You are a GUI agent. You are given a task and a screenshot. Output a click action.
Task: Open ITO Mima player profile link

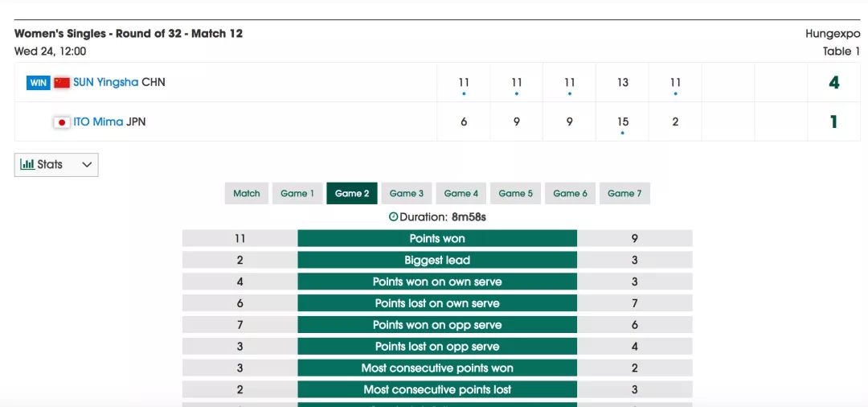tap(98, 122)
